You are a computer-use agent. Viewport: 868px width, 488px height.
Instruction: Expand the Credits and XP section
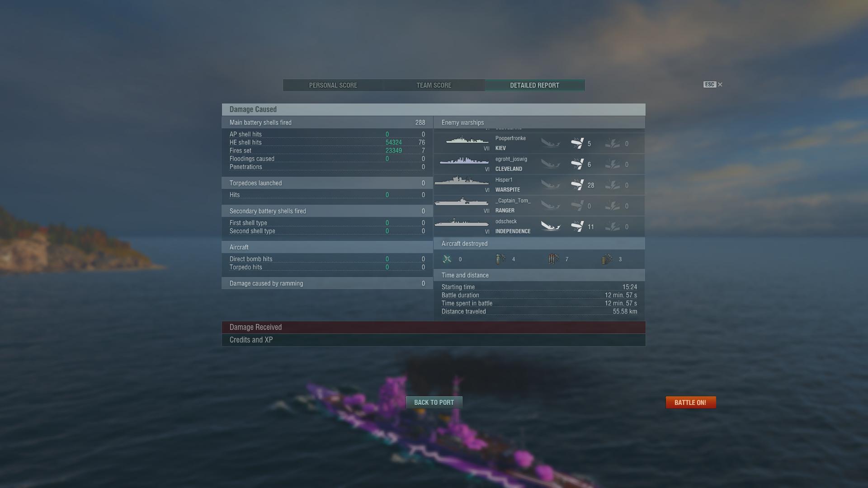click(434, 340)
